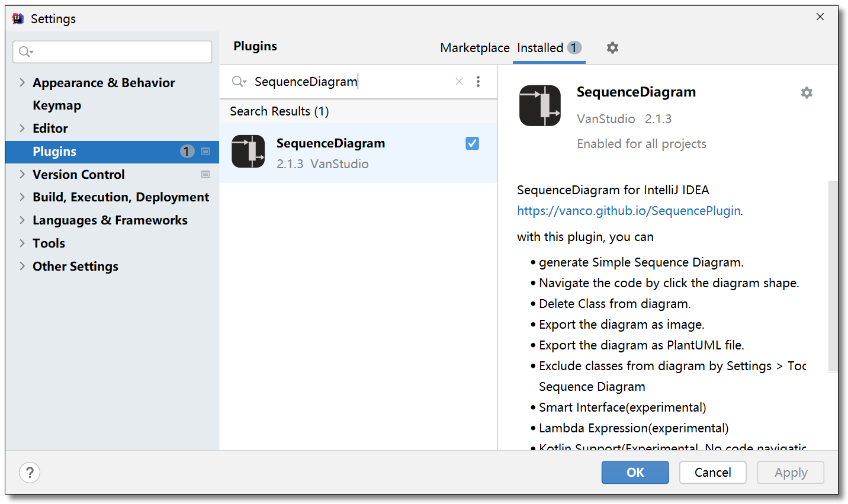Click 'Plugins' heading above plugin search
Viewport: 848px width, 504px height.
click(255, 46)
